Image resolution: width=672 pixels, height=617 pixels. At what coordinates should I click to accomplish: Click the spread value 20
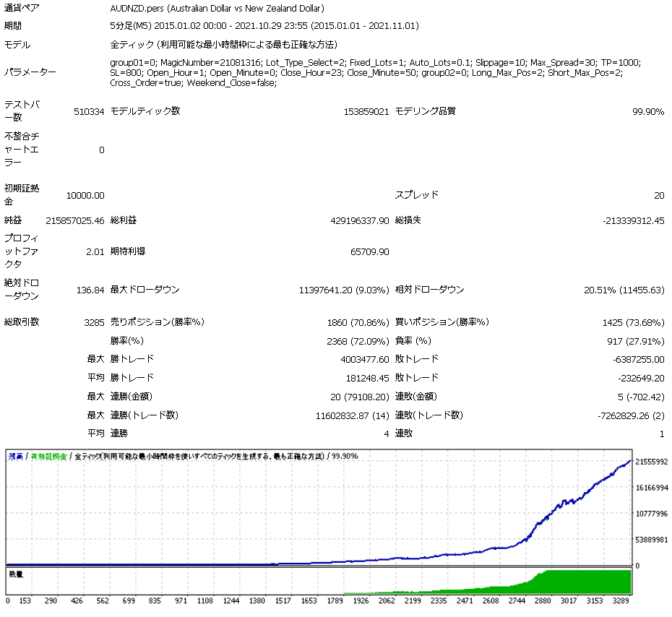tap(659, 196)
